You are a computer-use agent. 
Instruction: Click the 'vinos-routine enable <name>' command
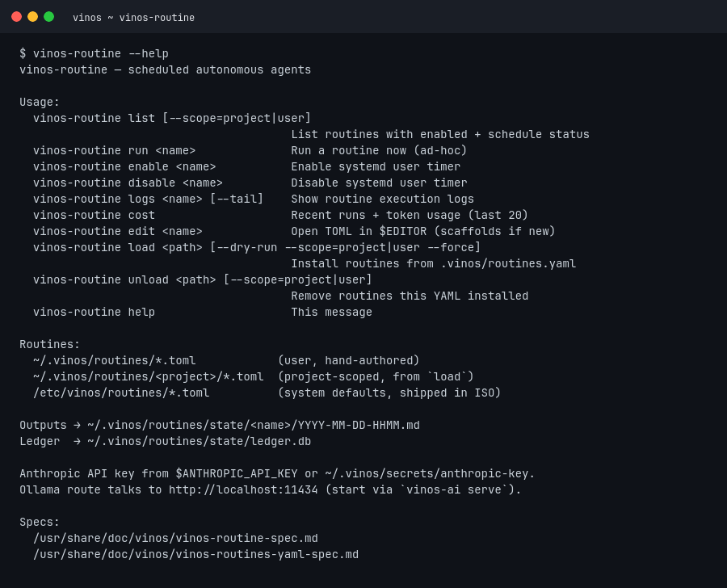click(x=124, y=167)
